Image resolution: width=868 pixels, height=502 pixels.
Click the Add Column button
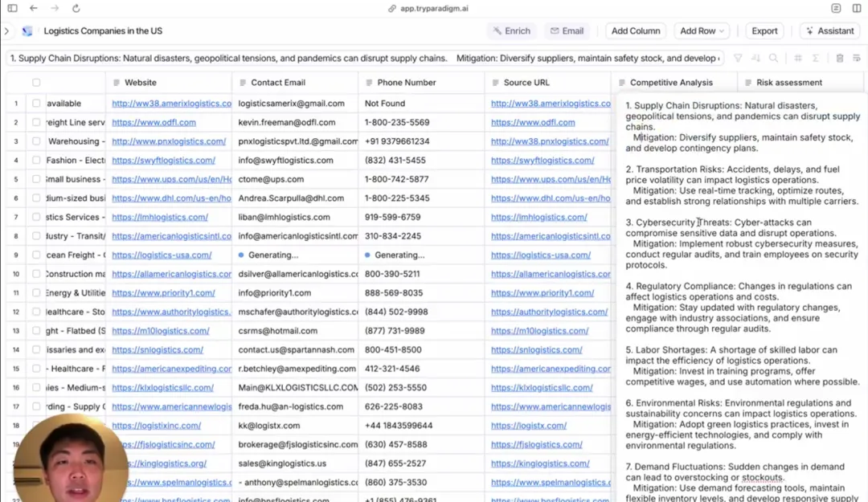tap(635, 31)
